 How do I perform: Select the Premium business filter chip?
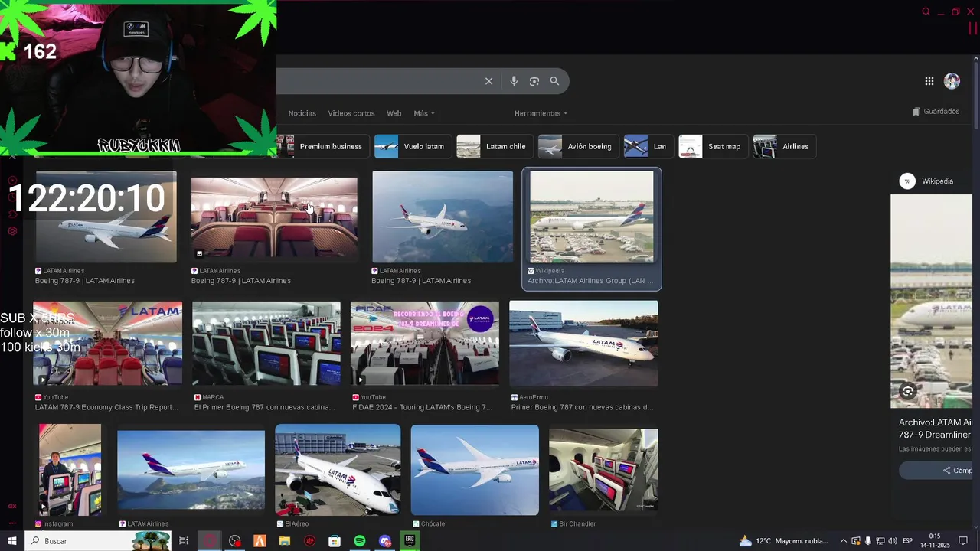[323, 146]
